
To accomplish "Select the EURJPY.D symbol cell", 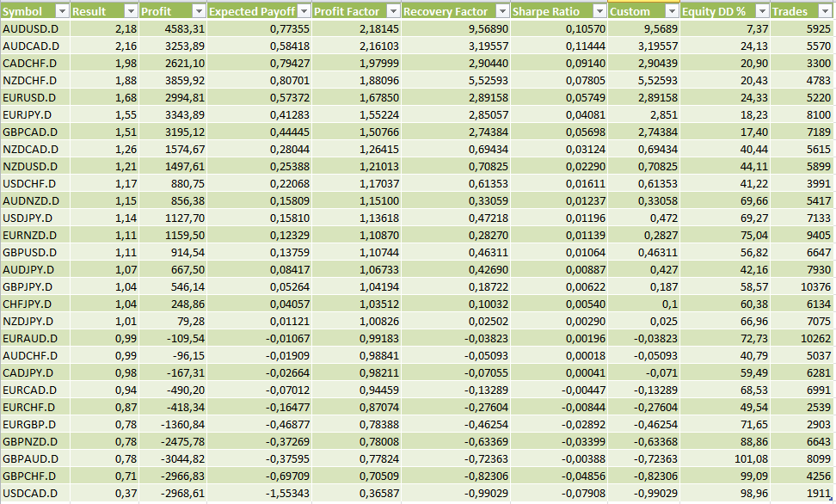I will pyautogui.click(x=35, y=114).
